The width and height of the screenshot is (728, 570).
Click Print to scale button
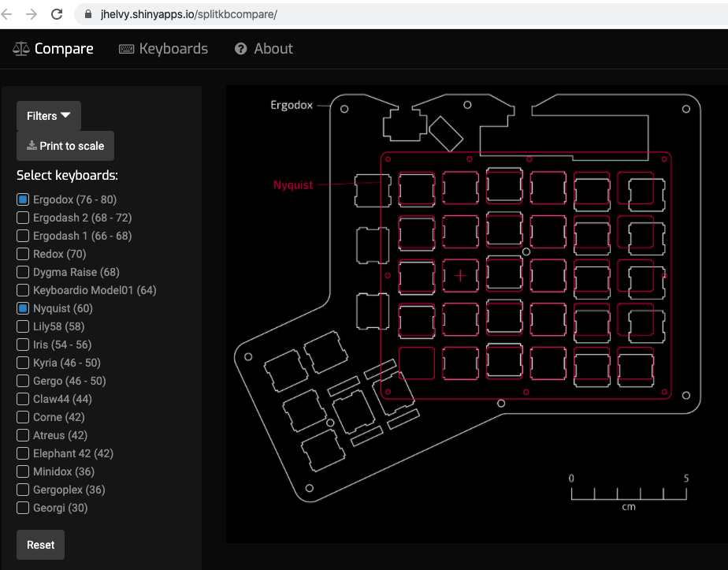(x=65, y=146)
